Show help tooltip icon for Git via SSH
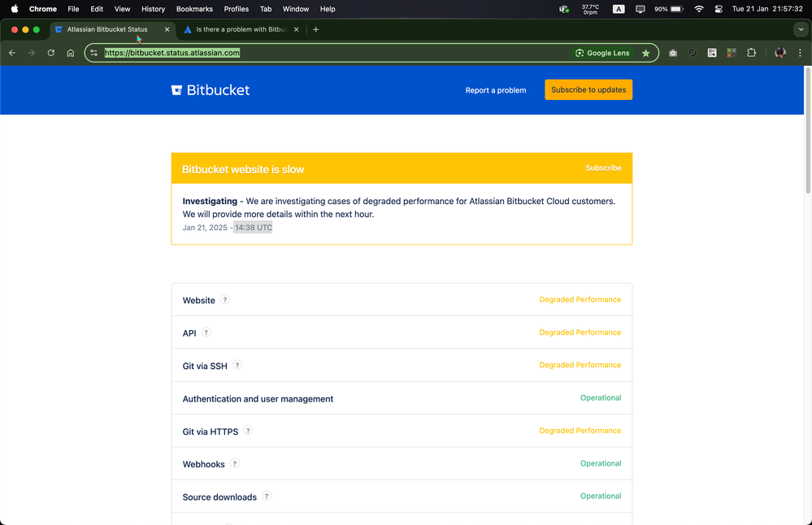This screenshot has height=525, width=812. (x=237, y=365)
